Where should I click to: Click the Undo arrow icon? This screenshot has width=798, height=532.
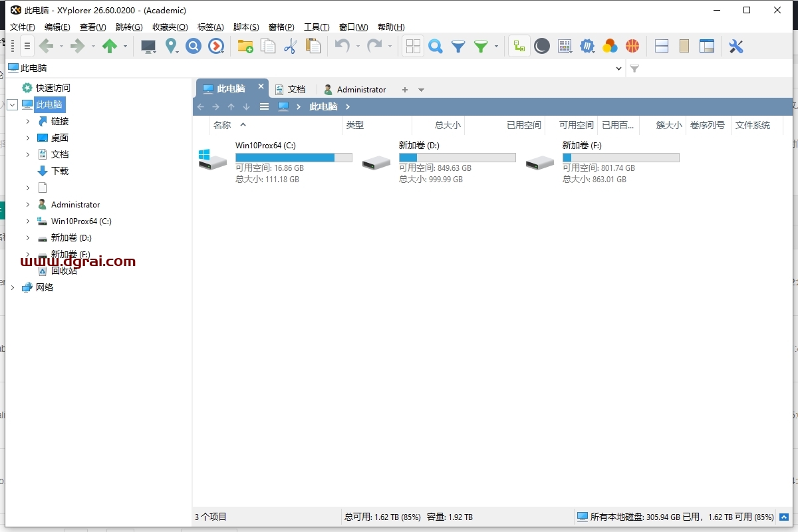342,47
